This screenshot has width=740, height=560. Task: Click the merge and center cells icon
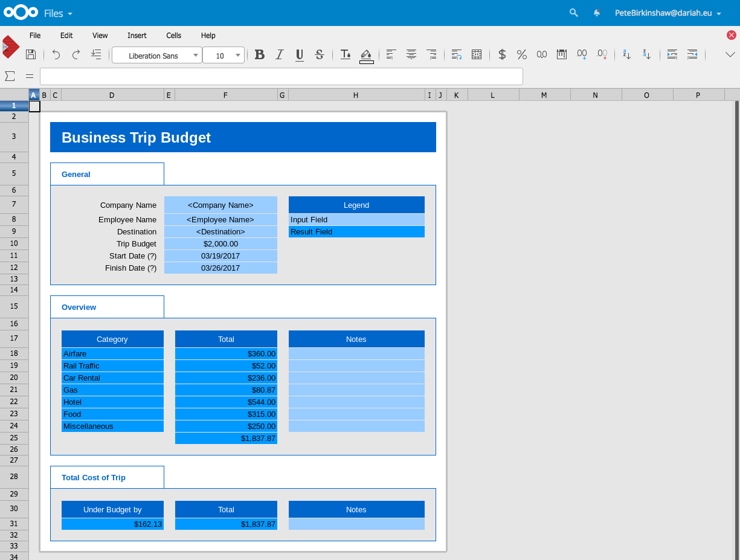pyautogui.click(x=477, y=55)
